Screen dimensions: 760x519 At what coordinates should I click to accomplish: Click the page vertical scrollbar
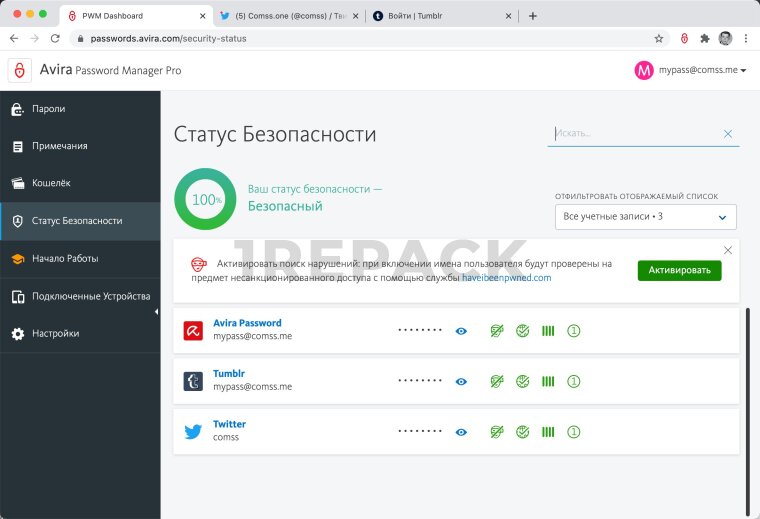(x=747, y=411)
